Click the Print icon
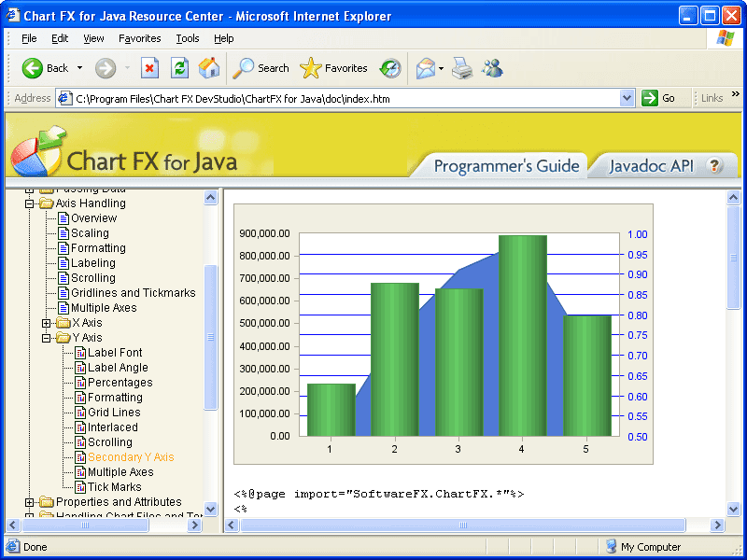This screenshot has width=747, height=560. pyautogui.click(x=461, y=68)
